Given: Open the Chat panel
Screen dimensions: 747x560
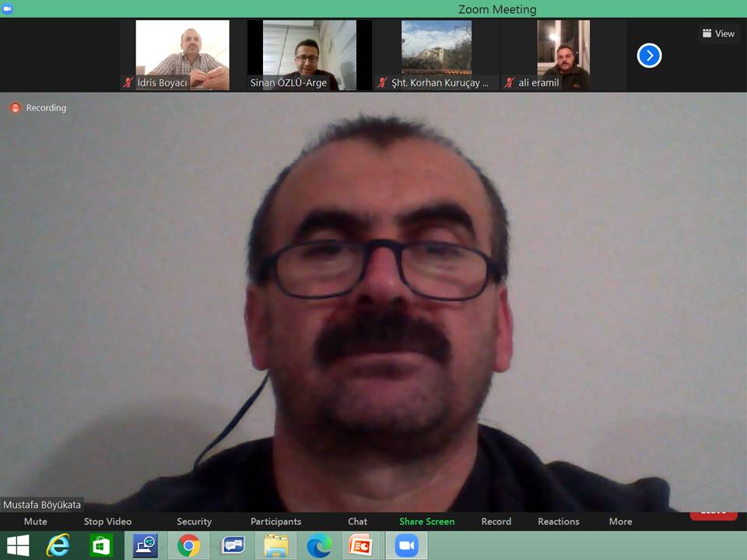Looking at the screenshot, I should click(x=357, y=521).
